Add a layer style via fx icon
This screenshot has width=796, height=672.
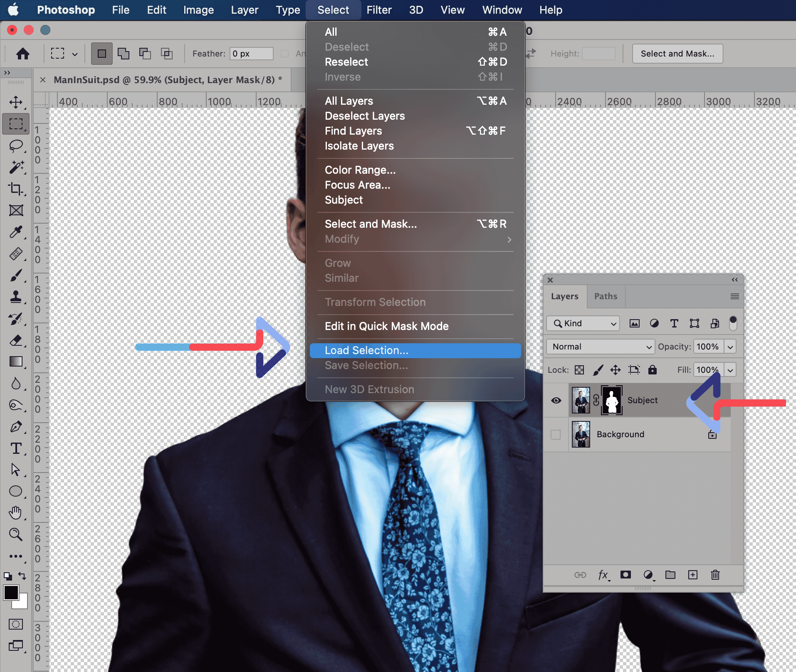coord(603,575)
